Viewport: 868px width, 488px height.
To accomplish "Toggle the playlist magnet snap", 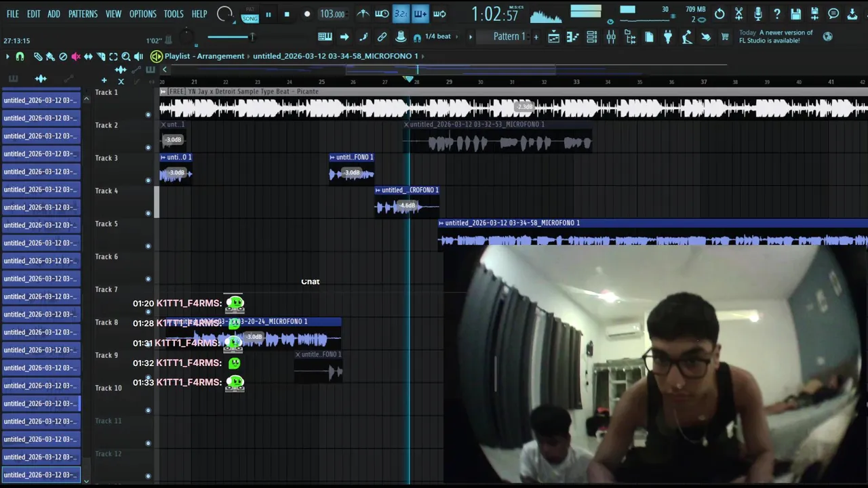I will click(20, 56).
